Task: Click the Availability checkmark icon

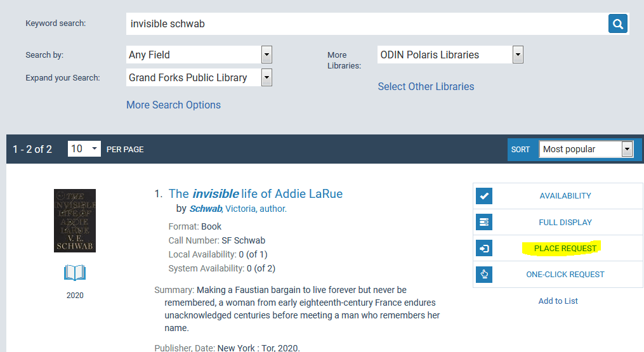Action: [x=484, y=196]
